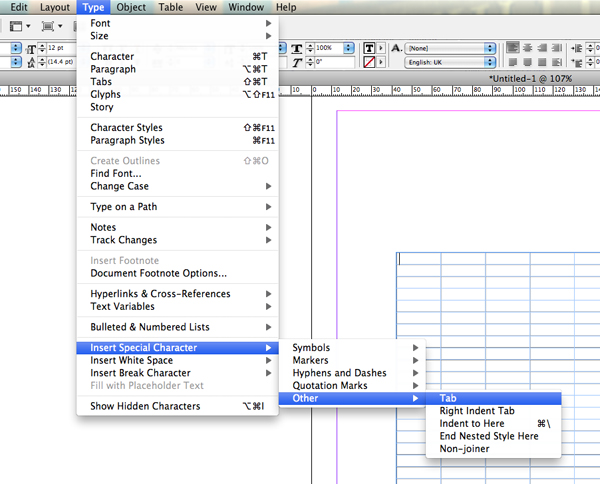The width and height of the screenshot is (600, 484).
Task: Choose Tab from the Other submenu
Action: (x=494, y=398)
